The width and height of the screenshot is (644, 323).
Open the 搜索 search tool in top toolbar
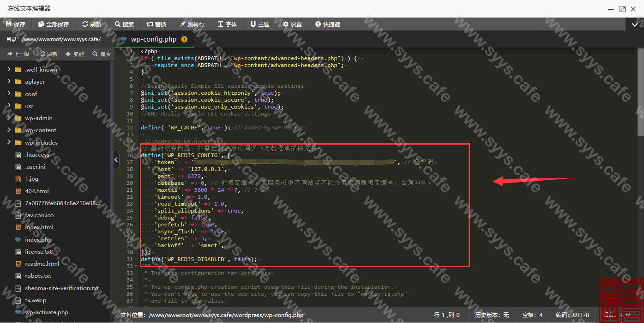click(x=124, y=24)
